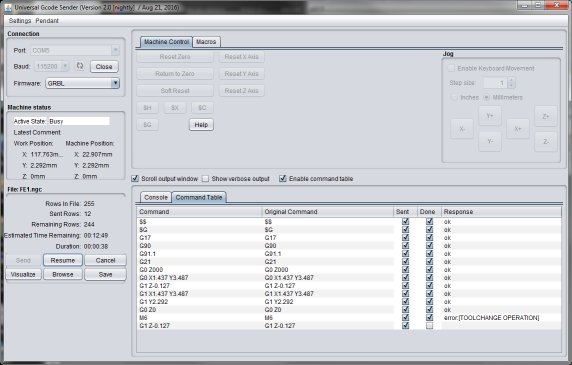The width and height of the screenshot is (572, 365).
Task: Click the Reset Zero button
Action: [x=175, y=57]
